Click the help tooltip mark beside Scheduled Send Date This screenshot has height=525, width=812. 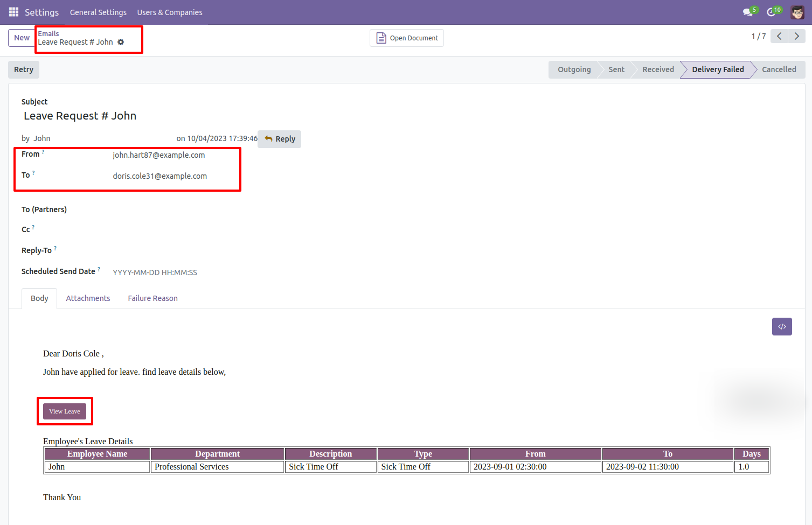(99, 269)
